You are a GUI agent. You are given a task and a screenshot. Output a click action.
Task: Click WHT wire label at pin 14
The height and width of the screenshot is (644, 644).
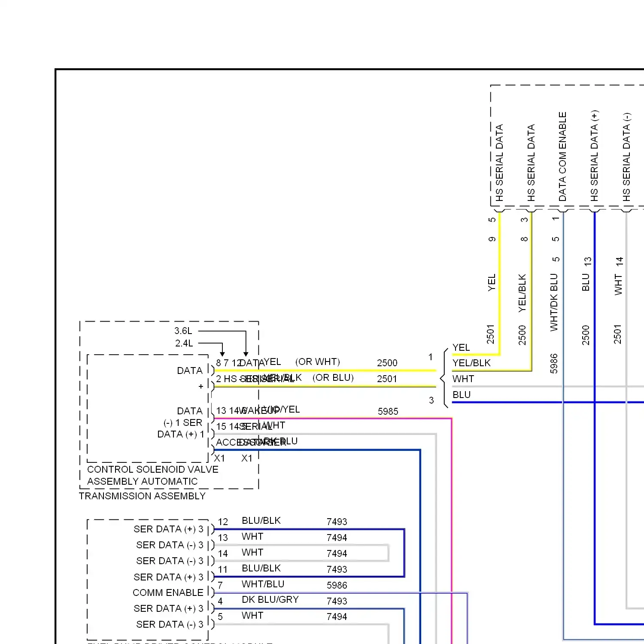point(252,553)
